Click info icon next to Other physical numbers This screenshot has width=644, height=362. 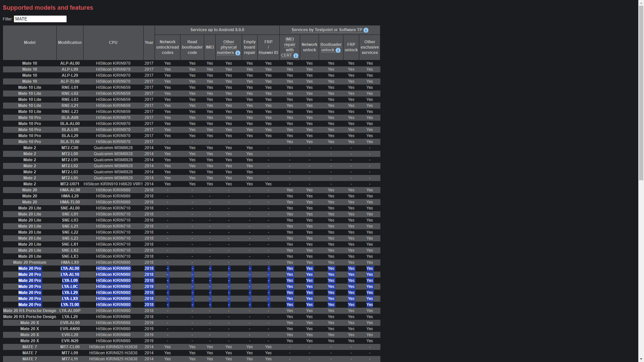[238, 53]
